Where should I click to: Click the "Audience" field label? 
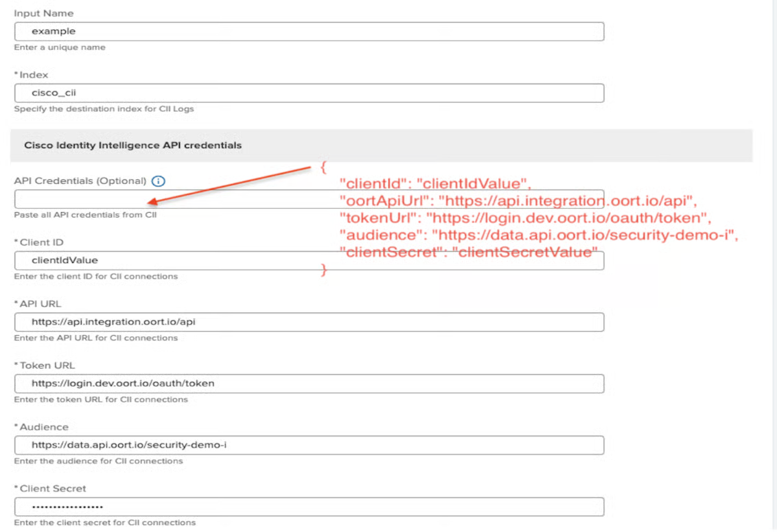(44, 427)
